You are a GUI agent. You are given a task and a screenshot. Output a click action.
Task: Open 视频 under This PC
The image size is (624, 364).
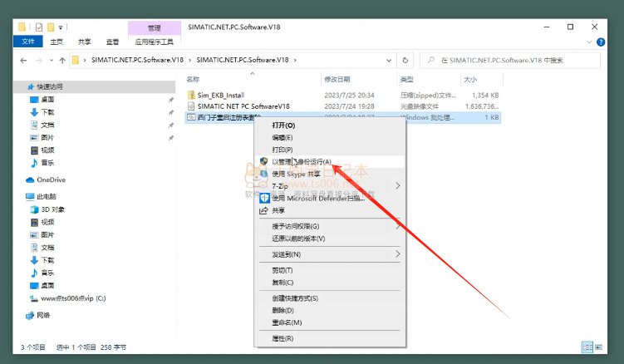47,222
